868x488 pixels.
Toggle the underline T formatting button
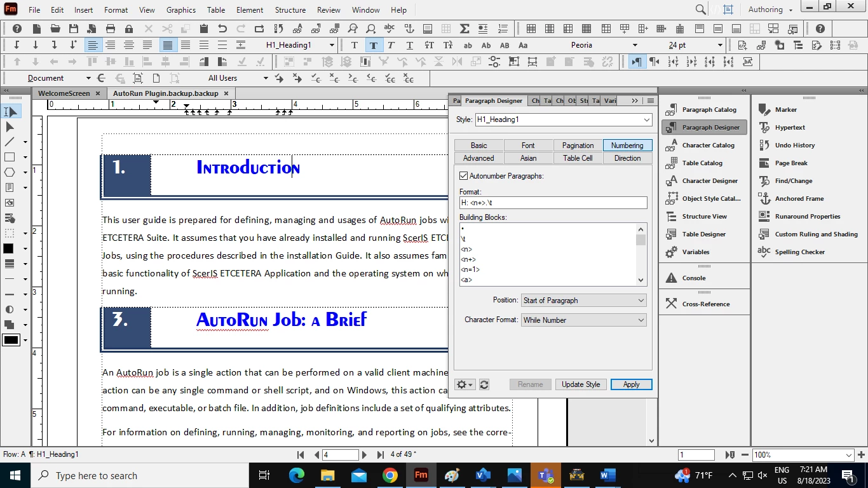tap(410, 45)
